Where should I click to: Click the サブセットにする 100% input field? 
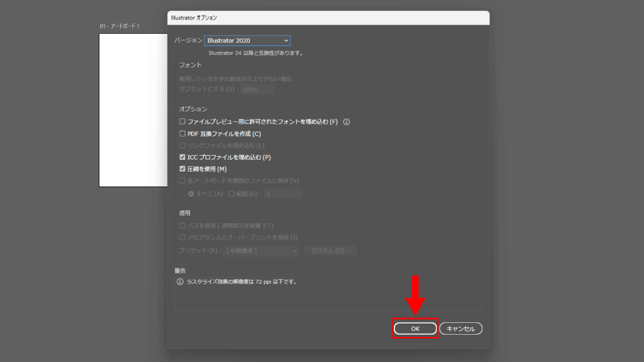[x=257, y=90]
